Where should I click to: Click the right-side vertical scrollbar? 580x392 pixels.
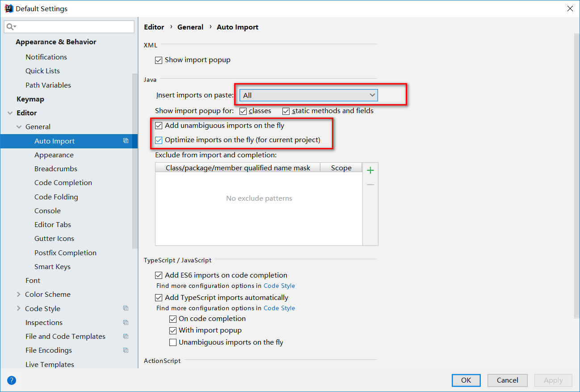[576, 174]
